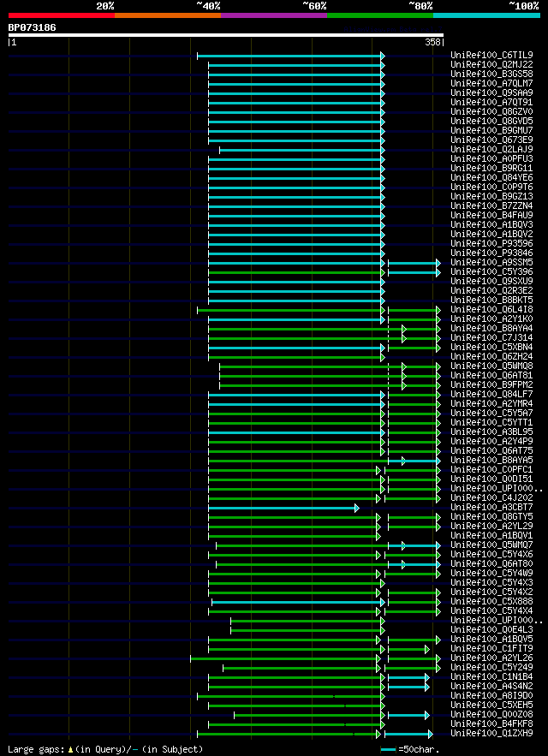Screen dimensions: 548x756
Task: Click the UniRef100_Q84LF7 label
Action: 491,395
